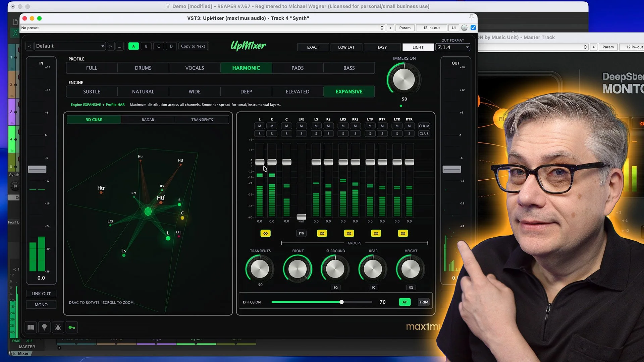The height and width of the screenshot is (362, 644).
Task: Open the EQ for the HEIGHT group
Action: click(411, 287)
